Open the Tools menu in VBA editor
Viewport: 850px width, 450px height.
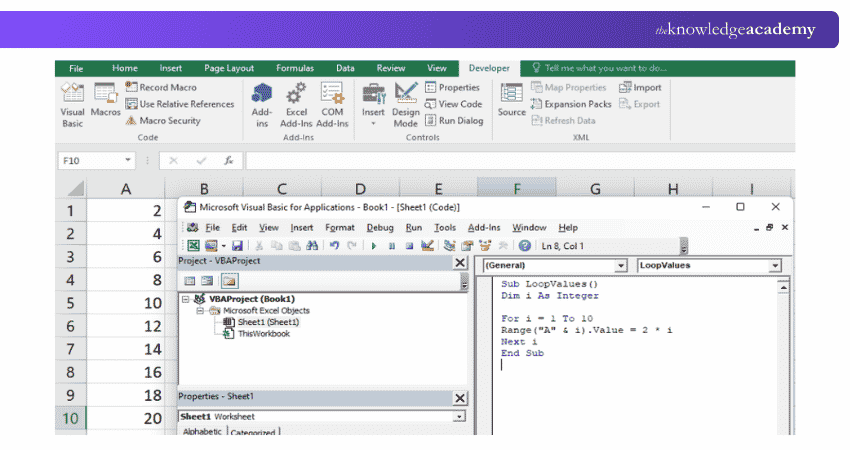(x=445, y=228)
